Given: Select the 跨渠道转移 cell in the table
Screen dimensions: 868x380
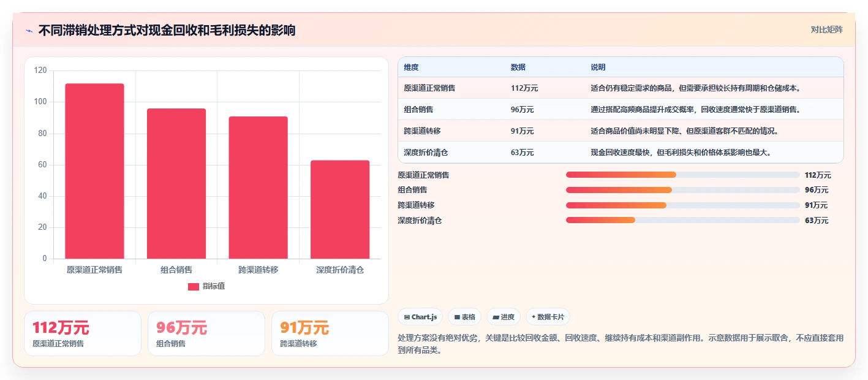Looking at the screenshot, I should pyautogui.click(x=422, y=131).
